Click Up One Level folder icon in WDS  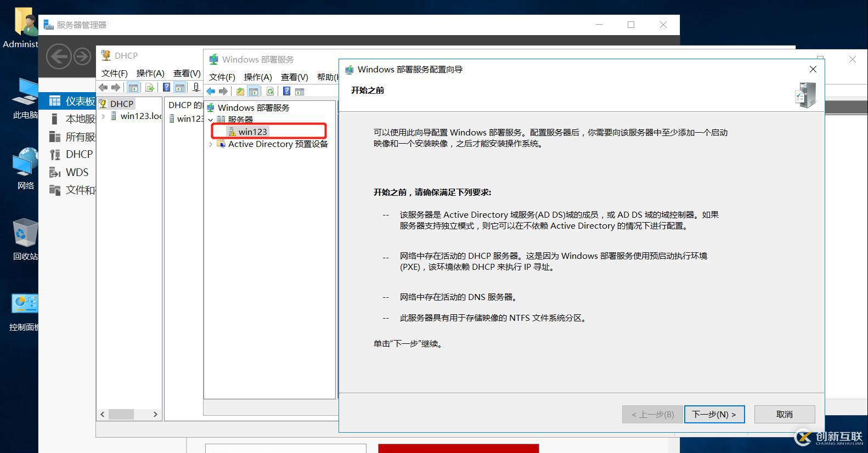pyautogui.click(x=240, y=91)
